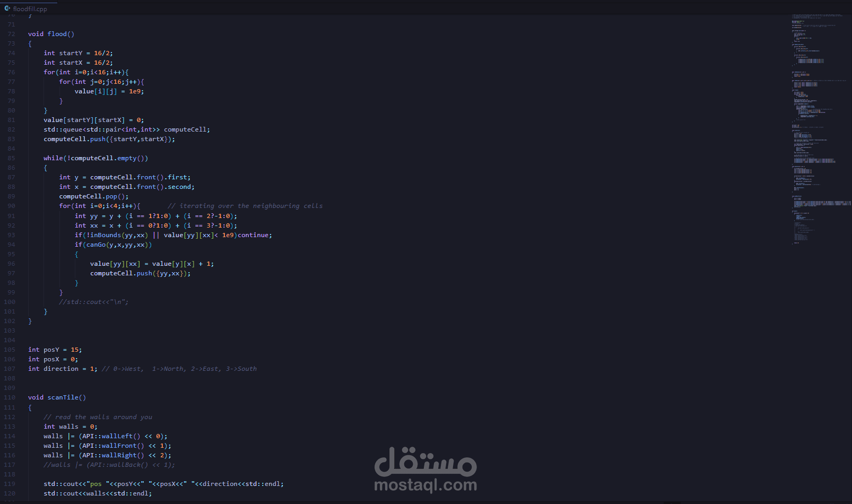Click 'int x = computeCell.front().second;' line
This screenshot has height=504, width=852.
(x=126, y=187)
